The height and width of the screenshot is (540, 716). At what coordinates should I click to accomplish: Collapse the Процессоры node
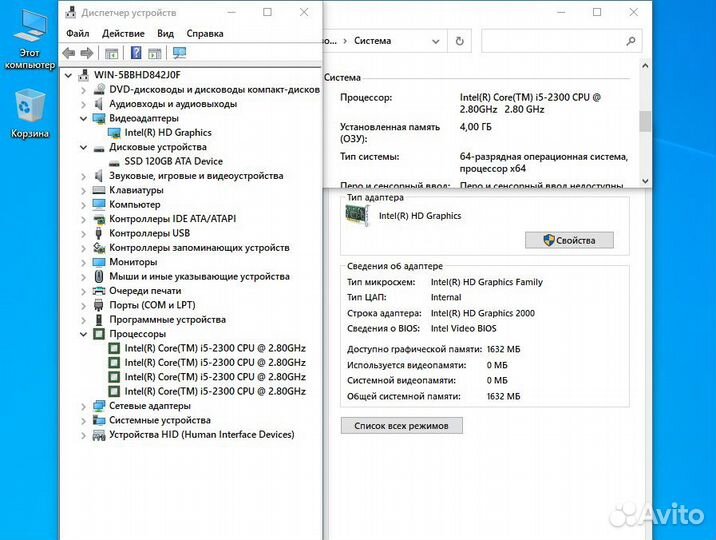point(83,334)
